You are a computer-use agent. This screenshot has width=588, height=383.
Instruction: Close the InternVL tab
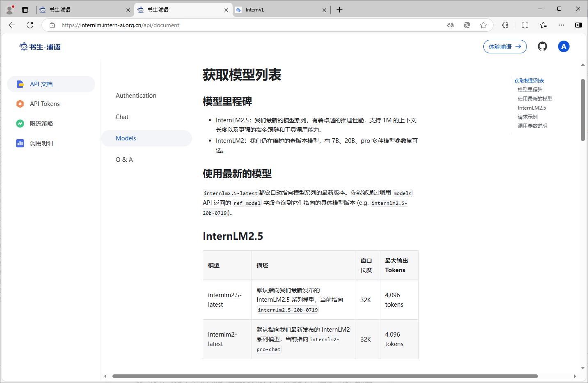click(324, 10)
